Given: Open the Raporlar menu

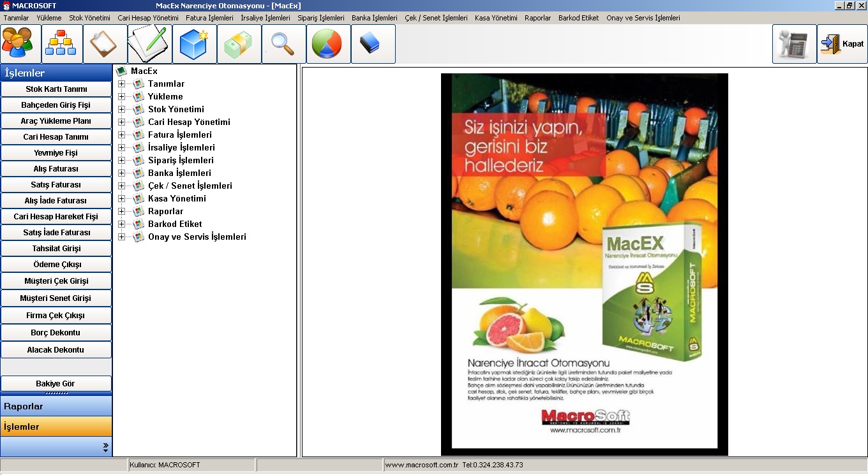Looking at the screenshot, I should click(537, 18).
